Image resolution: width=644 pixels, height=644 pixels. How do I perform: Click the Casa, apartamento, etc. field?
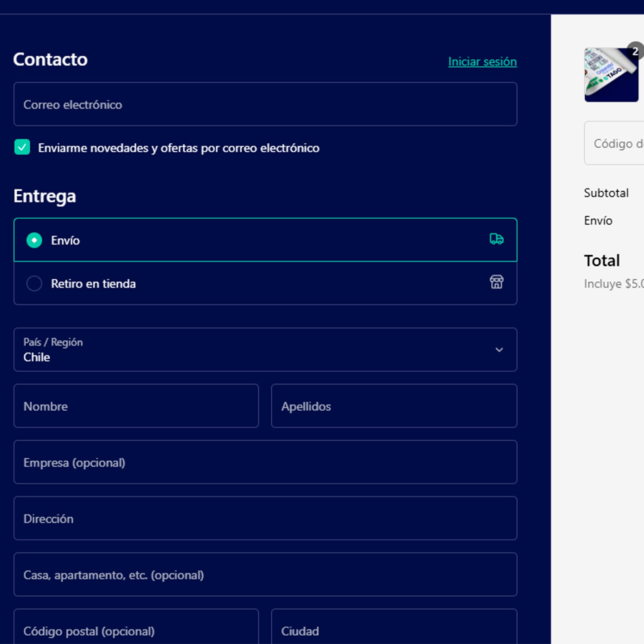click(x=265, y=575)
